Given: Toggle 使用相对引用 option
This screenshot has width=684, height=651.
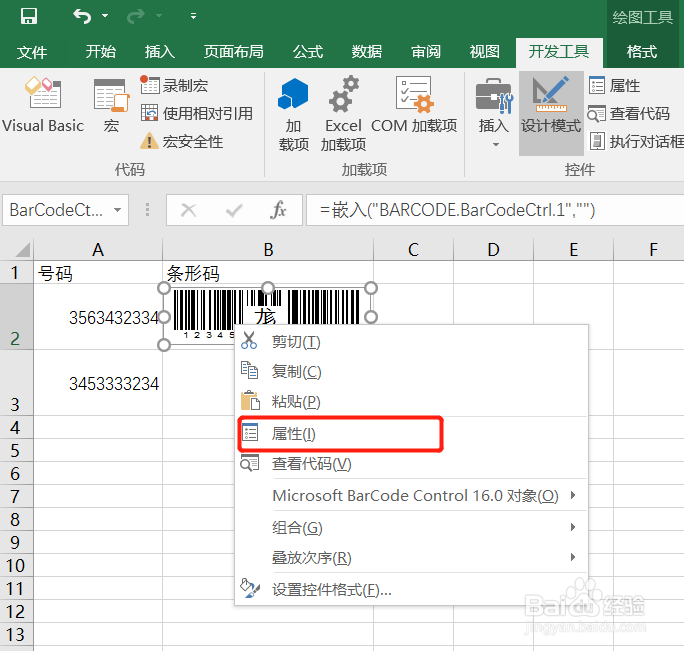Looking at the screenshot, I should click(197, 113).
